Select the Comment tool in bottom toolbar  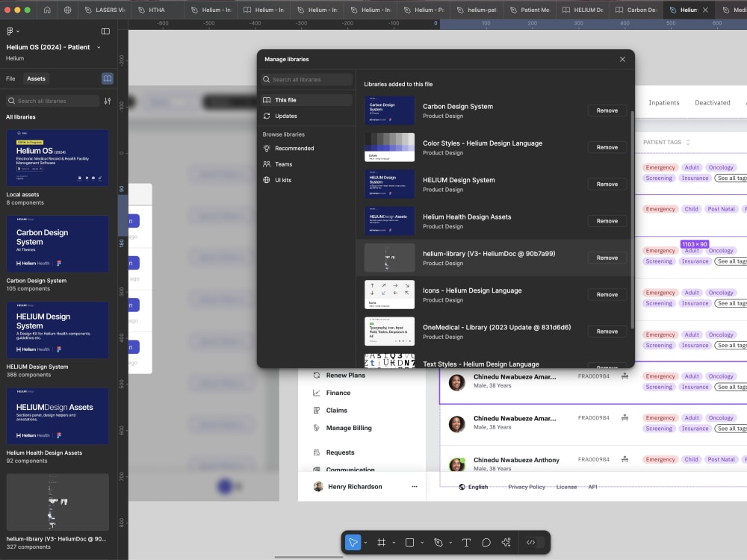click(x=486, y=542)
